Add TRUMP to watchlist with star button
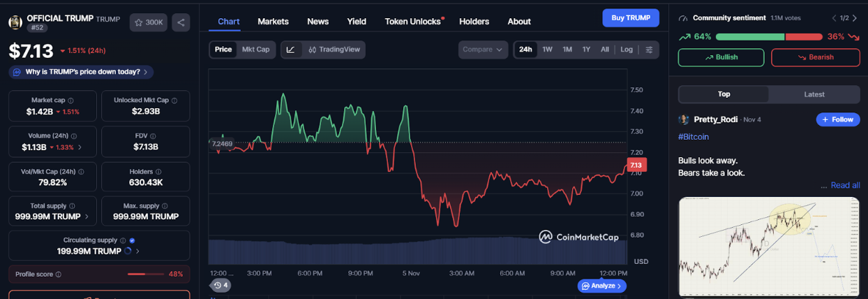The width and height of the screenshot is (868, 299). point(148,22)
